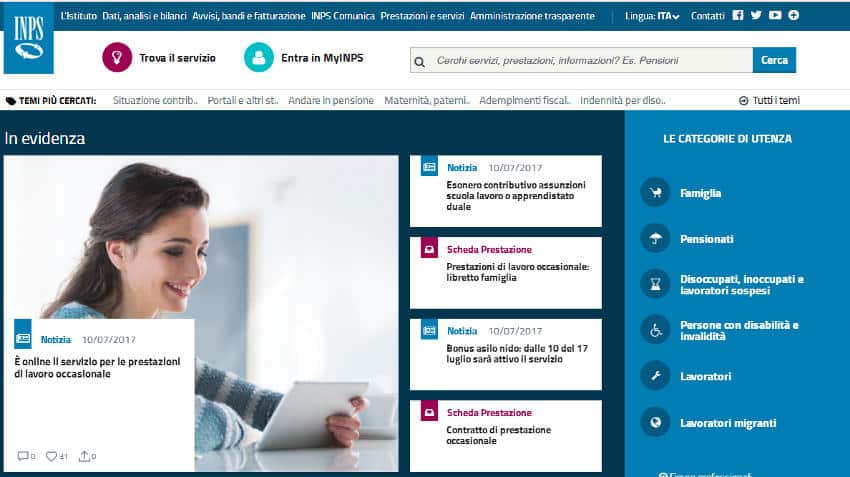Open the Facebook social icon
The width and height of the screenshot is (850, 477).
738,15
